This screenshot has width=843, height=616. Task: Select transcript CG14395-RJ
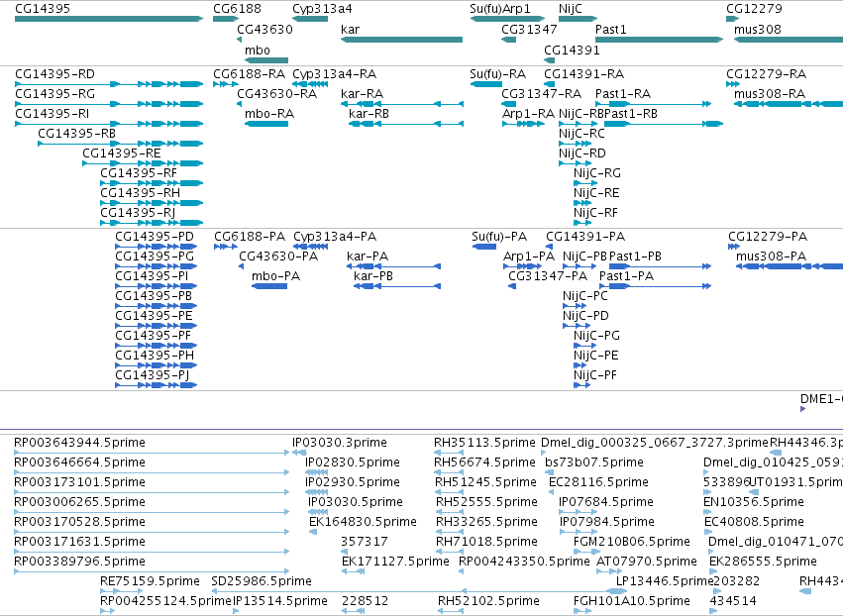tap(152, 223)
